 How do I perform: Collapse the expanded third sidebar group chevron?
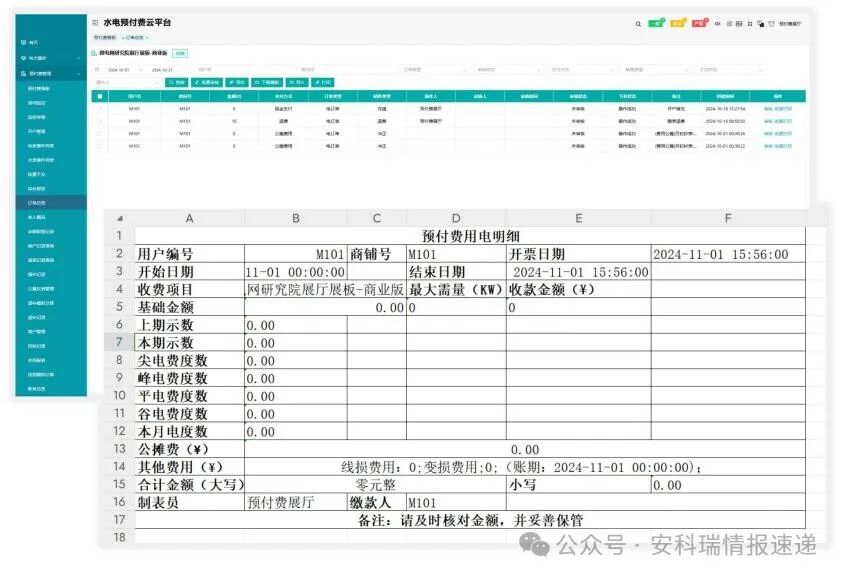click(79, 73)
